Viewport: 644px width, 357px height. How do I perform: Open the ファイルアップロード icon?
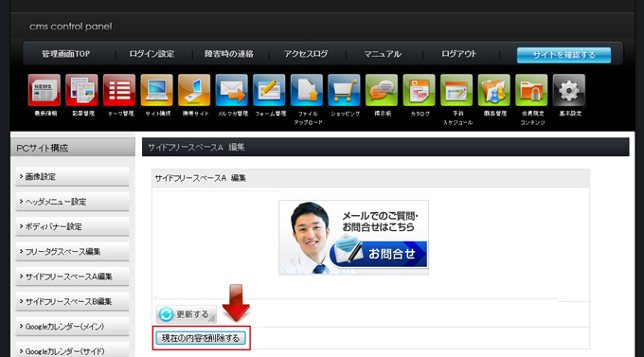[307, 90]
